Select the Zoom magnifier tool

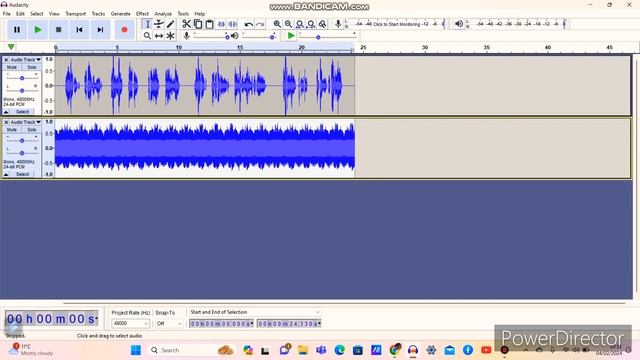click(x=147, y=36)
